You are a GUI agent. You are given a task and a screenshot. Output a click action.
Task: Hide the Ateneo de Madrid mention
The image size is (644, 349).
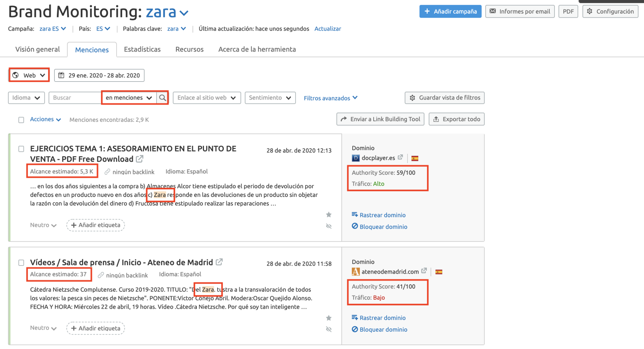coord(329,329)
